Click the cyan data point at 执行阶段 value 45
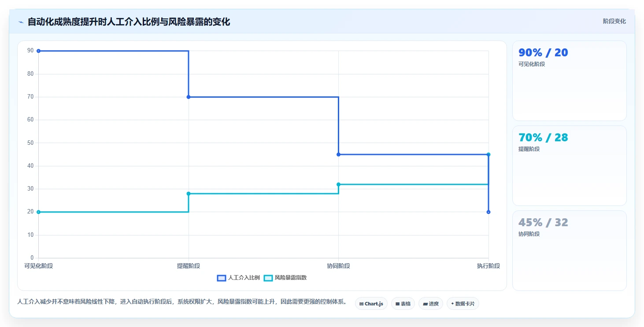The image size is (644, 327). [x=489, y=154]
